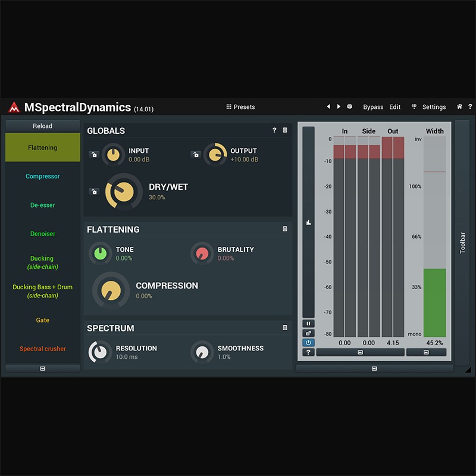Click the meter histogram bar chart icon

click(308, 223)
